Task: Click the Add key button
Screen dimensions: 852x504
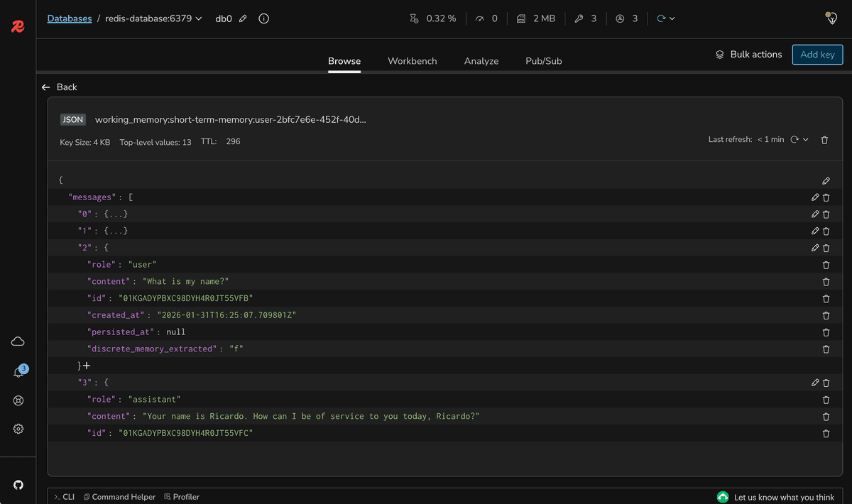Action: (817, 55)
